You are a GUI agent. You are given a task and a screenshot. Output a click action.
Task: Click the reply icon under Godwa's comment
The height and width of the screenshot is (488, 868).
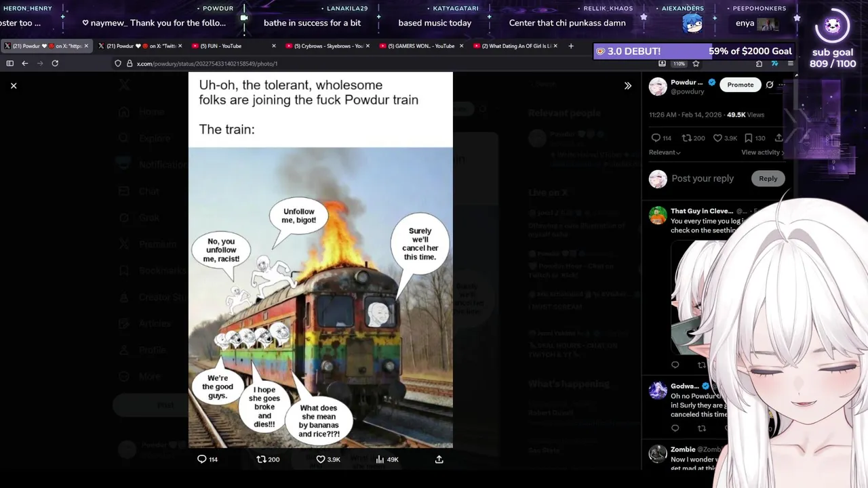675,428
